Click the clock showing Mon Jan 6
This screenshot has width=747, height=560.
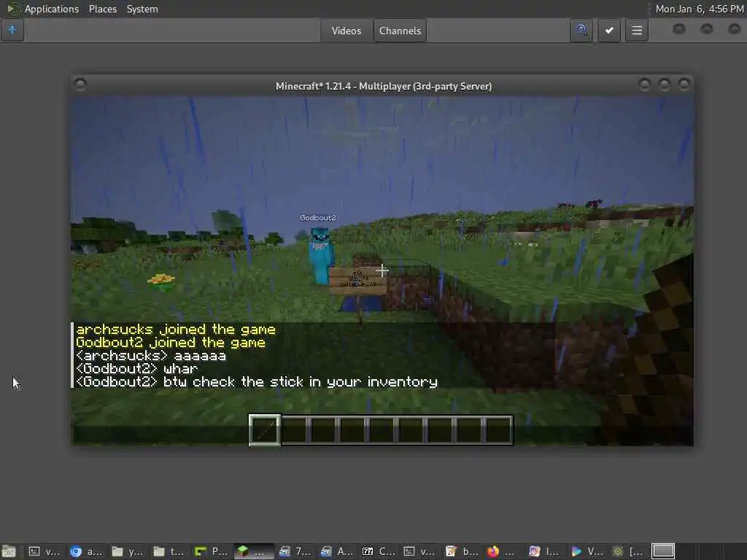coord(700,9)
